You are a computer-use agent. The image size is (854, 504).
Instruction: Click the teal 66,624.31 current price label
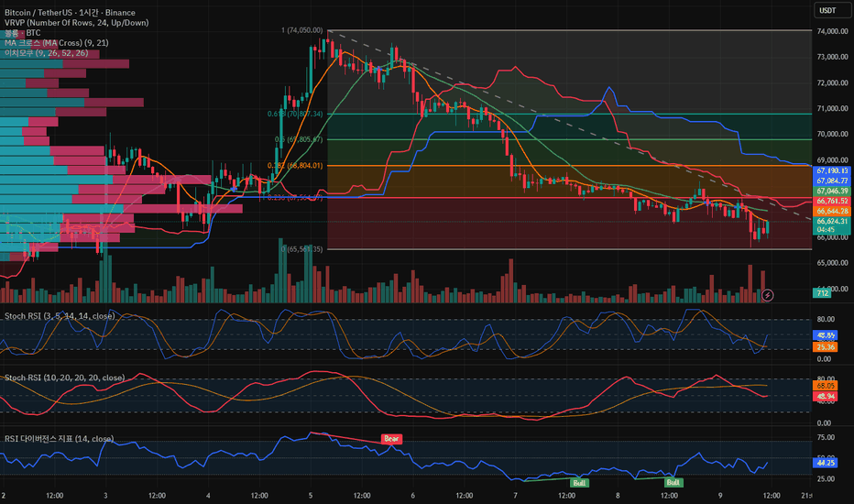[x=832, y=225]
